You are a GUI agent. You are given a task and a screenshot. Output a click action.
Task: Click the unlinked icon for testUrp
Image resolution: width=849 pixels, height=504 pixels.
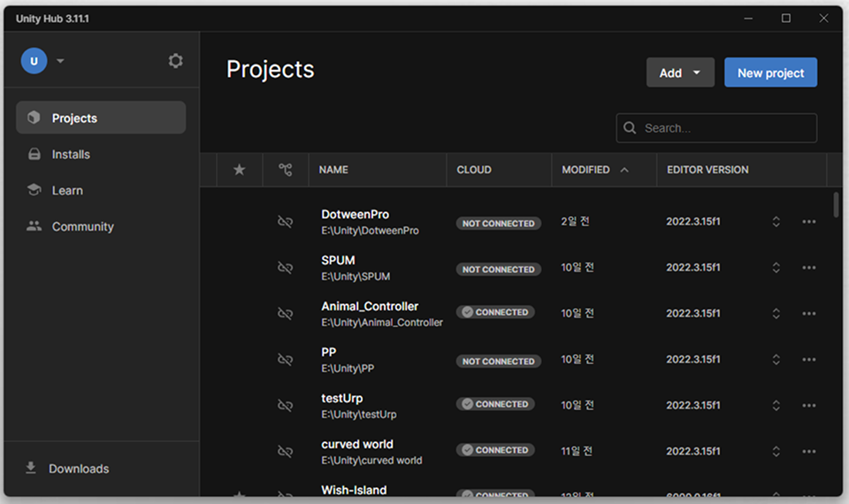pyautogui.click(x=286, y=406)
